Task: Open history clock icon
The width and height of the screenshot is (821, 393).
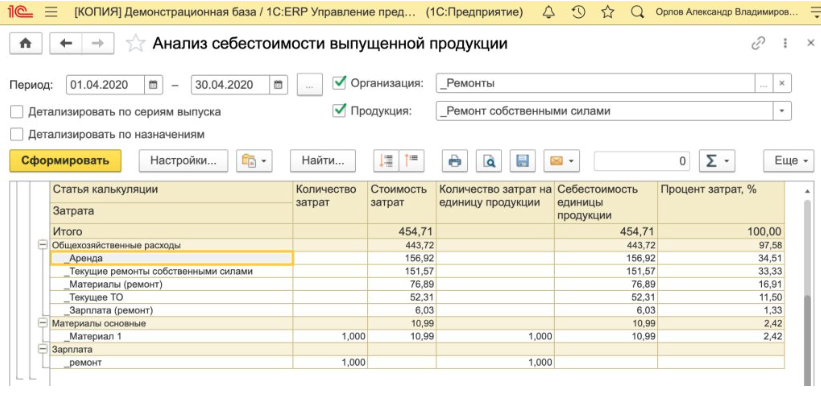Action: 578,13
